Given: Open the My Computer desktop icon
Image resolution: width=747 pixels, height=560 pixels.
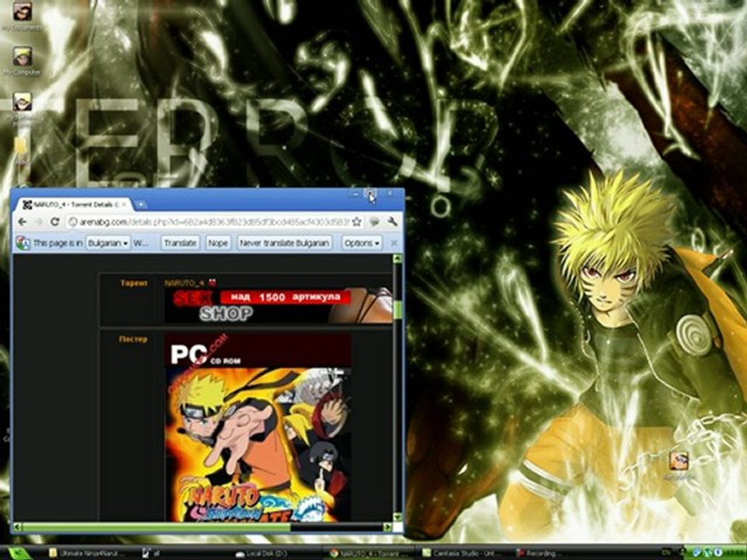Looking at the screenshot, I should point(23,61).
